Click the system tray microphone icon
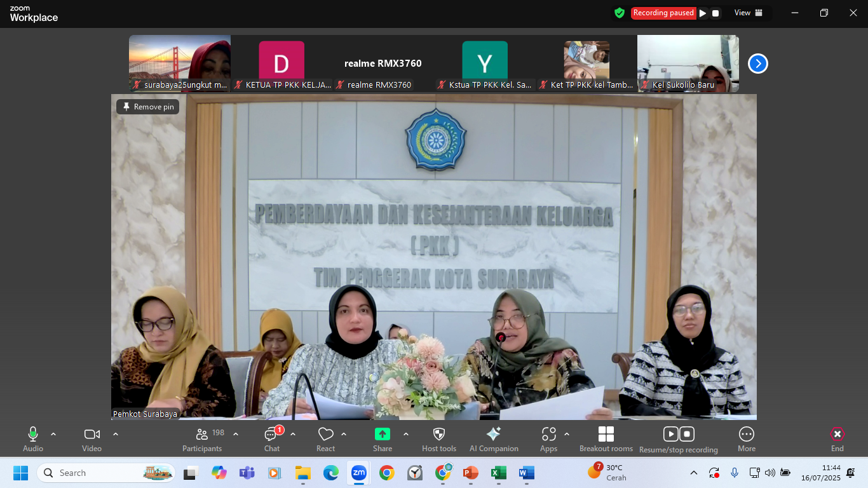The width and height of the screenshot is (868, 488). [735, 473]
